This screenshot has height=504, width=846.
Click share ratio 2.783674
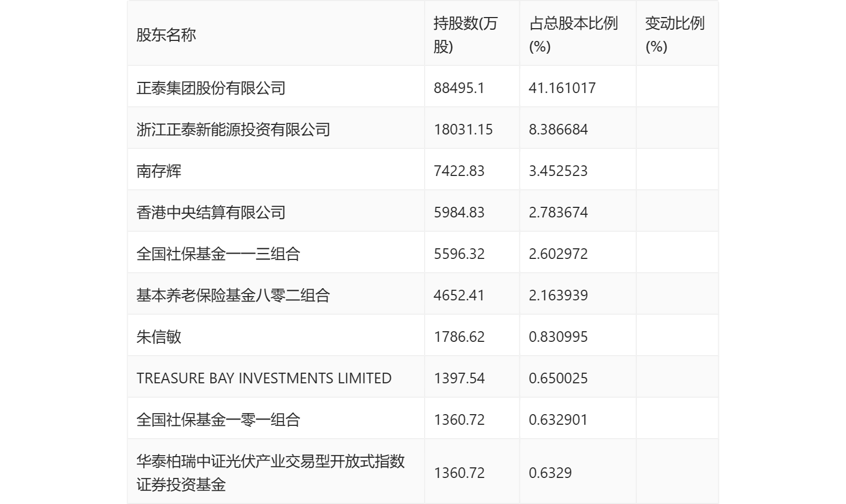coord(558,212)
